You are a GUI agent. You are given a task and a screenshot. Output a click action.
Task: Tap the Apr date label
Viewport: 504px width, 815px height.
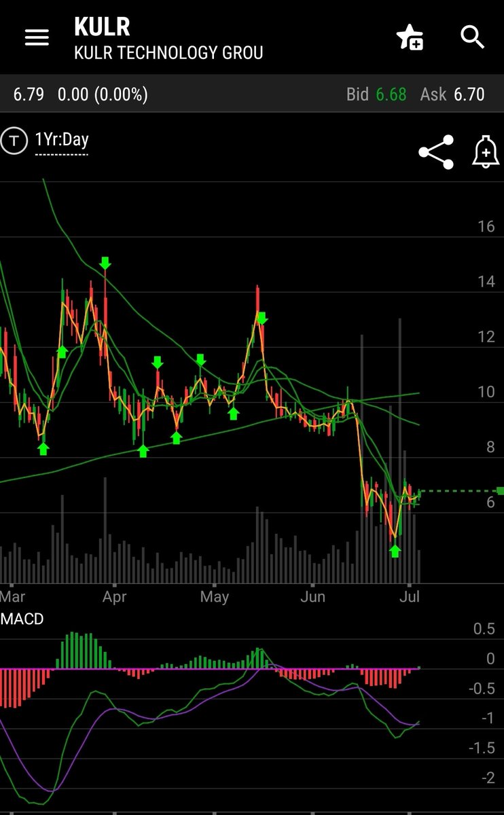point(114,597)
